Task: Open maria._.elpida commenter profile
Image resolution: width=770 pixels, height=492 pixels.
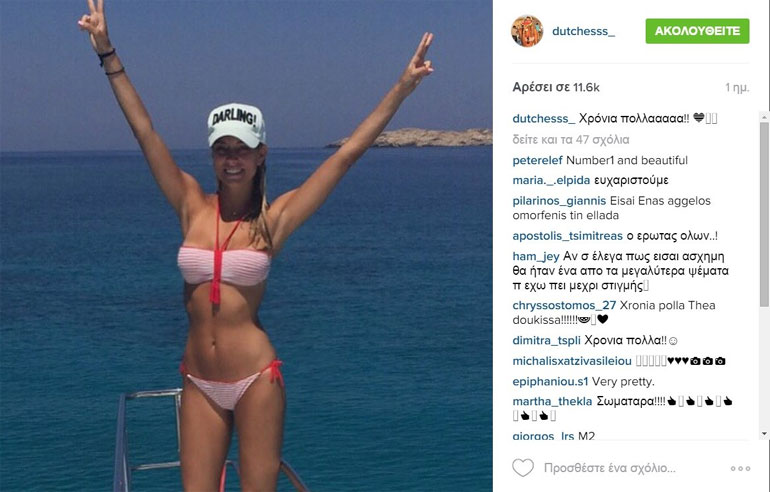Action: coord(551,180)
